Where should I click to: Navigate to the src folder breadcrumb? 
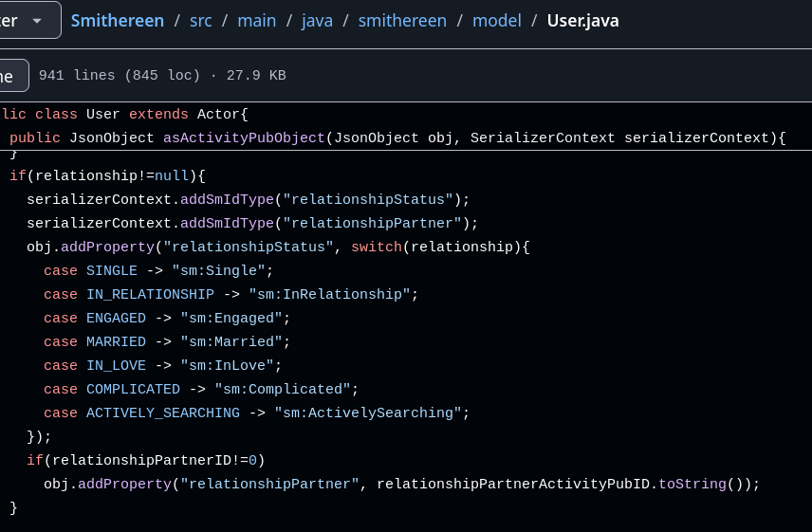pyautogui.click(x=203, y=20)
